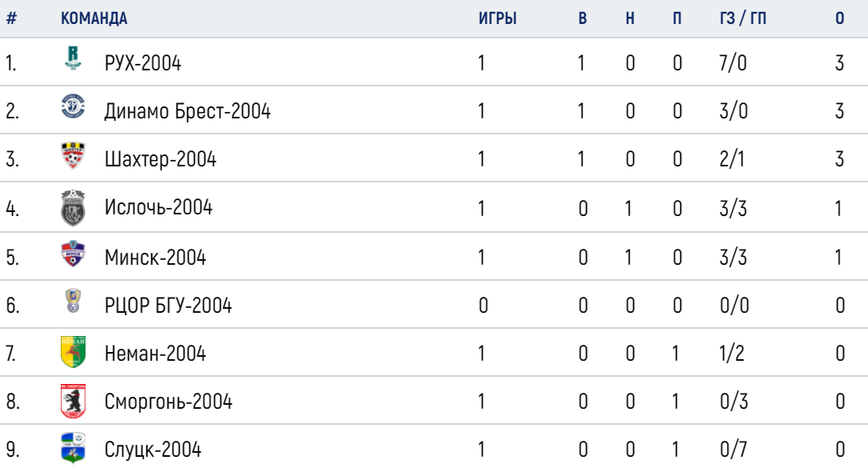Click the Динамо Брест-2004 club crest
This screenshot has width=868, height=468.
(73, 106)
